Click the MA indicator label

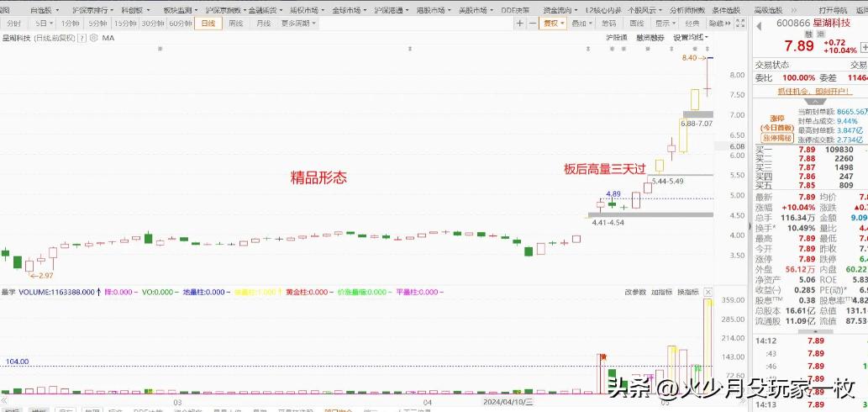point(108,38)
